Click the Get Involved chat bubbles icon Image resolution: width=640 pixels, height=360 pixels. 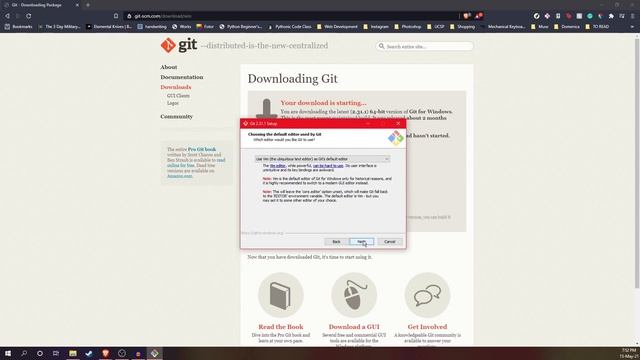pyautogui.click(x=427, y=295)
